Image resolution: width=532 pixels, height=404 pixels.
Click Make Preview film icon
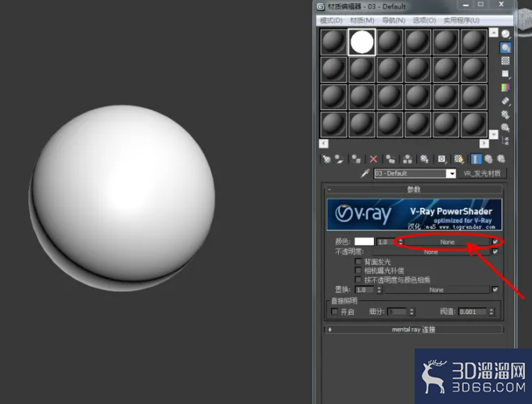(505, 101)
